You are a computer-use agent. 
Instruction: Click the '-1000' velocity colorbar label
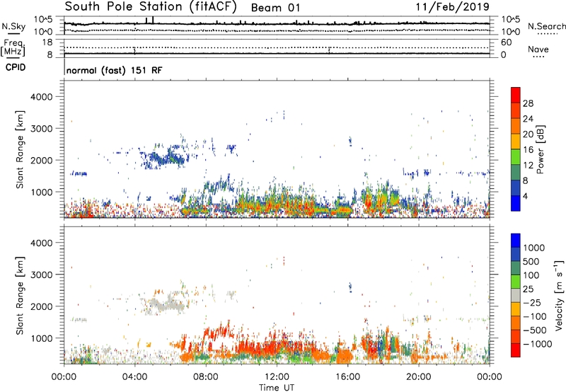tap(538, 344)
